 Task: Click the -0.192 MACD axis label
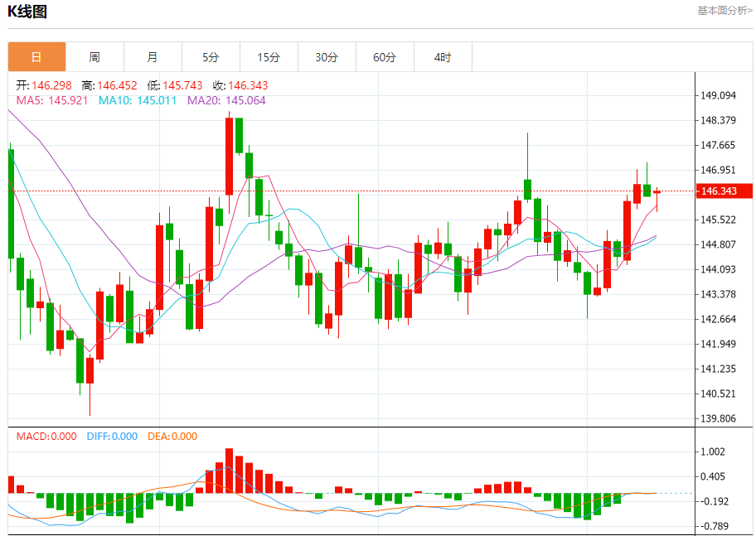point(715,501)
